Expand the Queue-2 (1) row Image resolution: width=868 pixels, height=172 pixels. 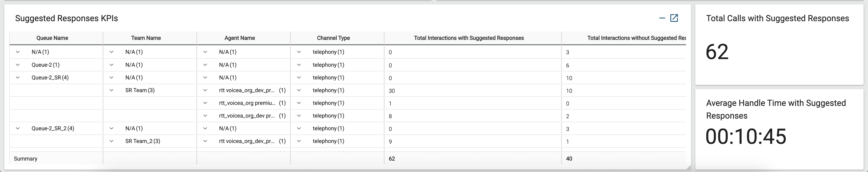pyautogui.click(x=18, y=65)
